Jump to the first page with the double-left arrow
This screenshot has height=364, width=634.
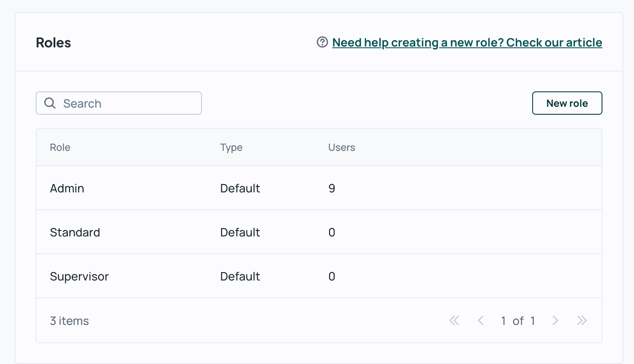pos(454,320)
